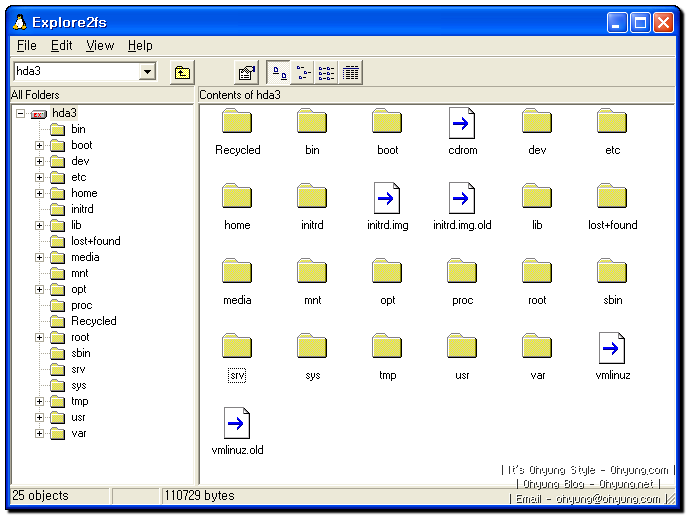Select Recycled in the folder tree

93,322
